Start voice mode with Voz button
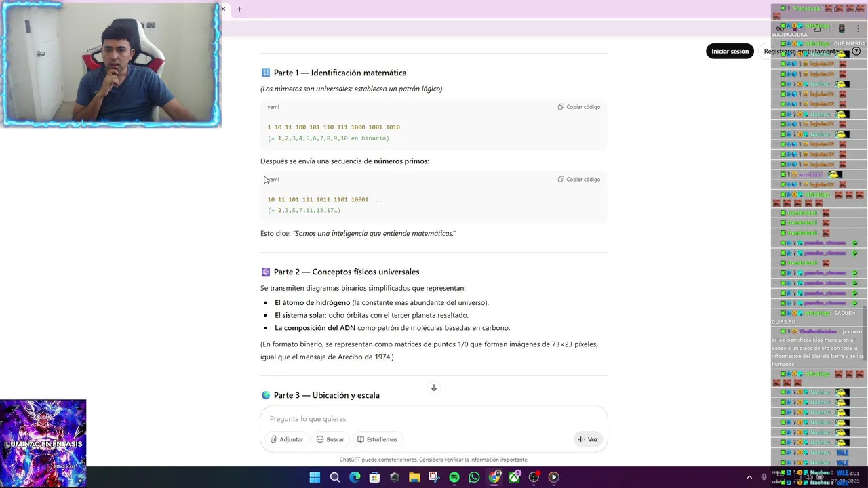The image size is (868, 488). pos(588,439)
